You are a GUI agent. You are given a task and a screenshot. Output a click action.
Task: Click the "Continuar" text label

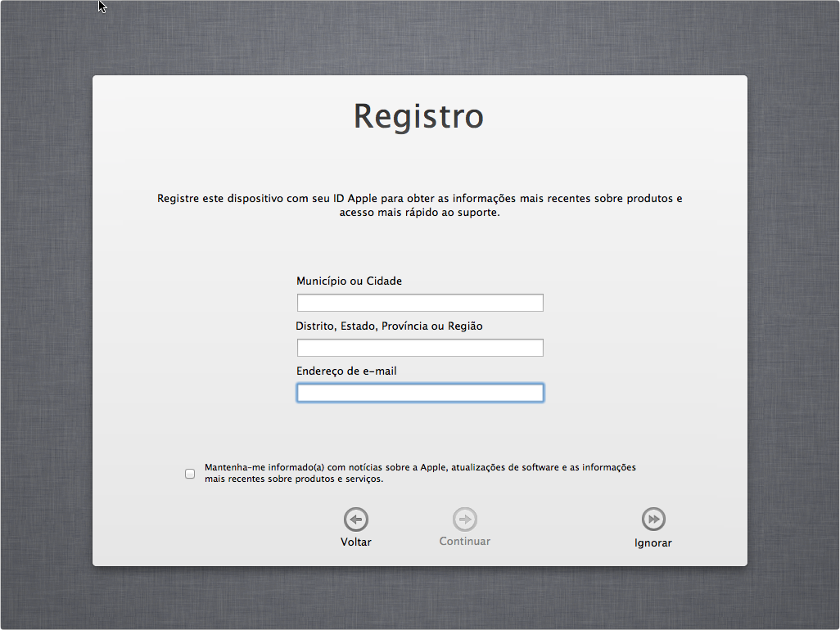tap(465, 542)
